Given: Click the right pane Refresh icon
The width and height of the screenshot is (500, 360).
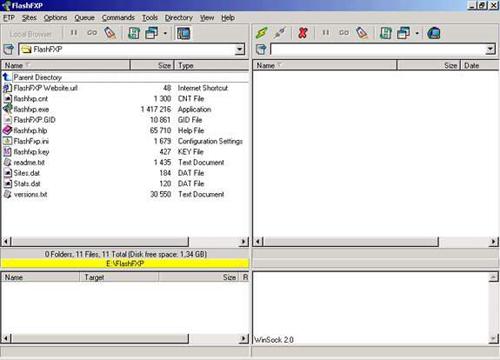Looking at the screenshot, I should (386, 33).
